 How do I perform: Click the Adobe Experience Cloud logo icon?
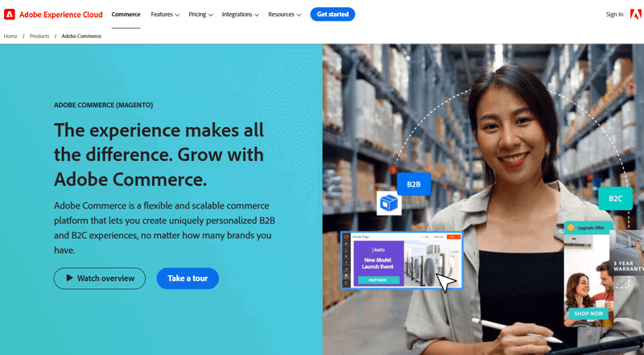(10, 14)
